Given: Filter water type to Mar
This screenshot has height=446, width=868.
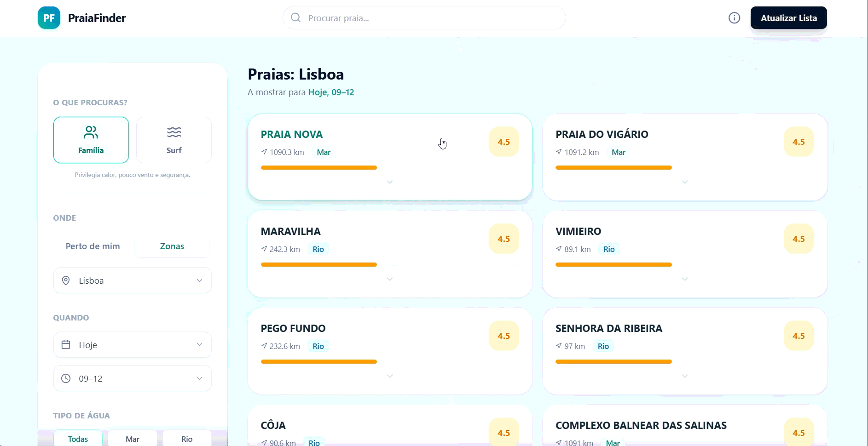Looking at the screenshot, I should coord(133,439).
